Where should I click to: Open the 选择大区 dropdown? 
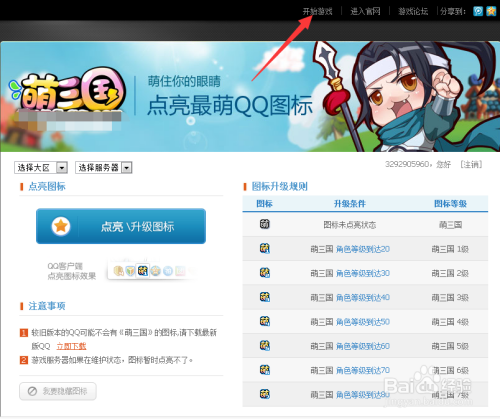41,167
